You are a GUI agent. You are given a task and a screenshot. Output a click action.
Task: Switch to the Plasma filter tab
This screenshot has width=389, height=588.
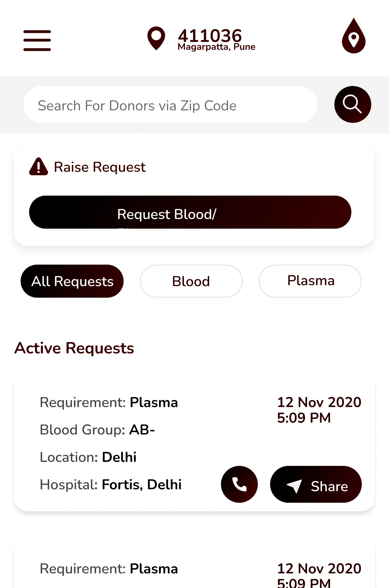[310, 281]
